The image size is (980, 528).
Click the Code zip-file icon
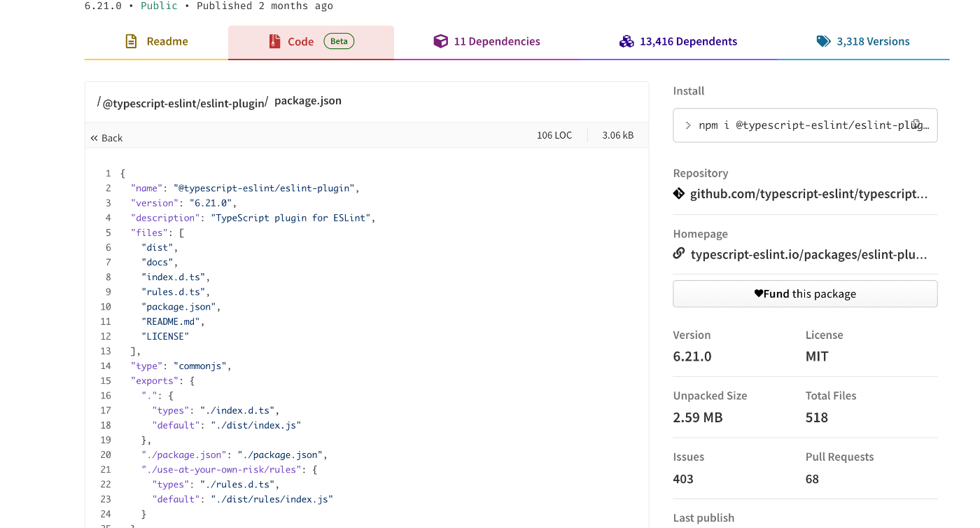[274, 41]
